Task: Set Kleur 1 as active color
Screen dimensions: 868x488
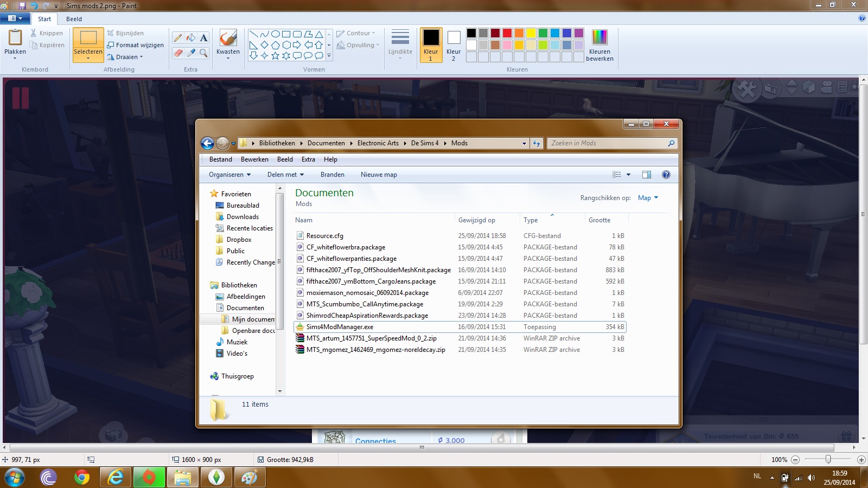Action: (431, 45)
